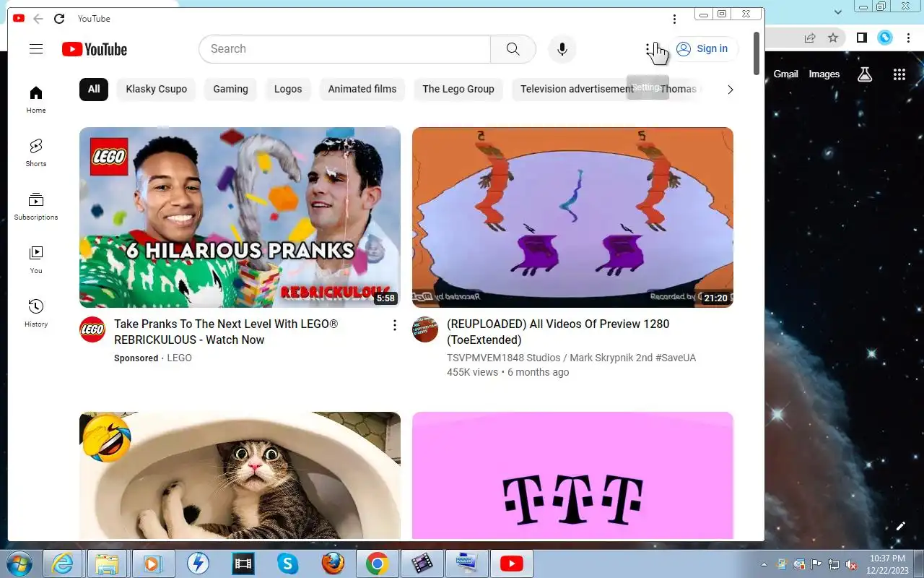
Task: Click the TSVPMVEM1848 Studios channel avatar
Action: click(425, 329)
